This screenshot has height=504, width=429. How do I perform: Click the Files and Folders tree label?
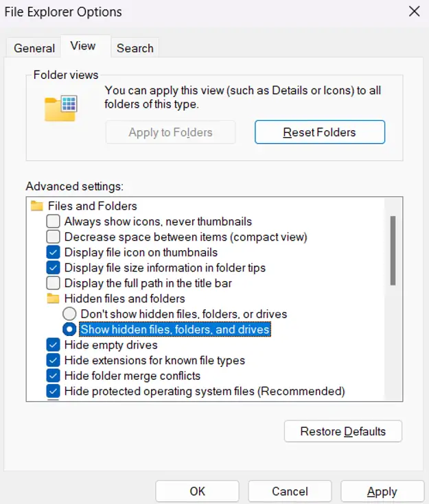click(x=93, y=206)
